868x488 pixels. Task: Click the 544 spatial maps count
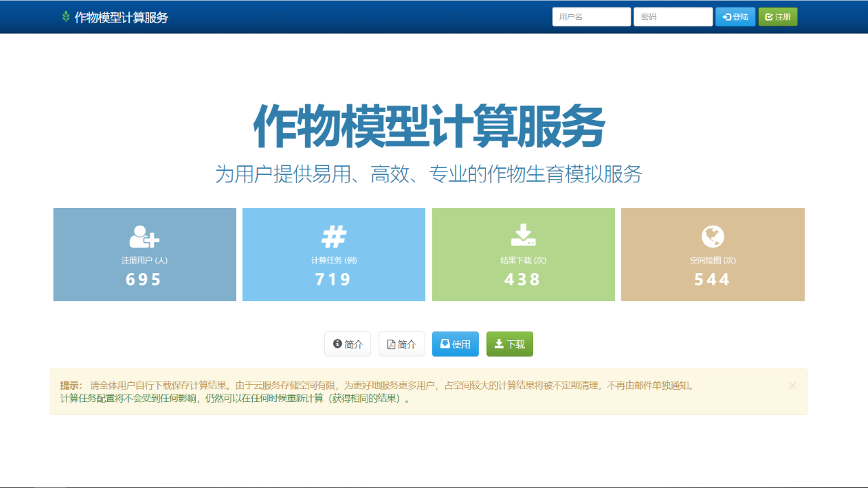point(712,279)
